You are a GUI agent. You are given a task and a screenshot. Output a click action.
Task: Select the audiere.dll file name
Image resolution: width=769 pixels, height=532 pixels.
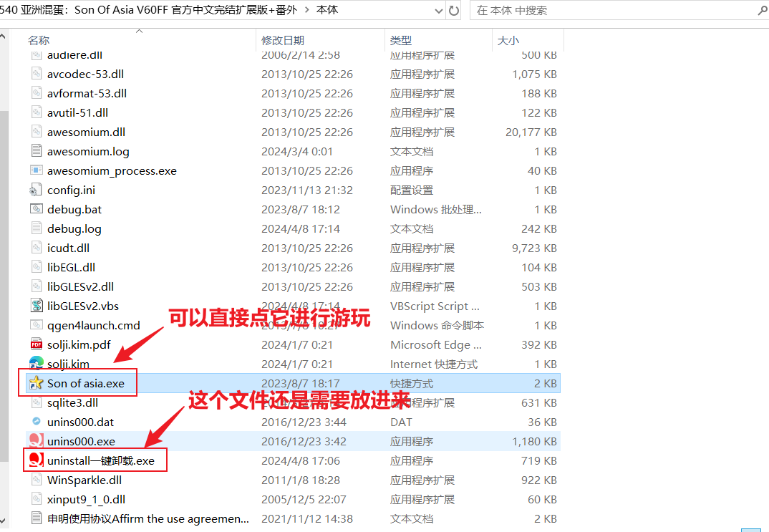tap(74, 55)
